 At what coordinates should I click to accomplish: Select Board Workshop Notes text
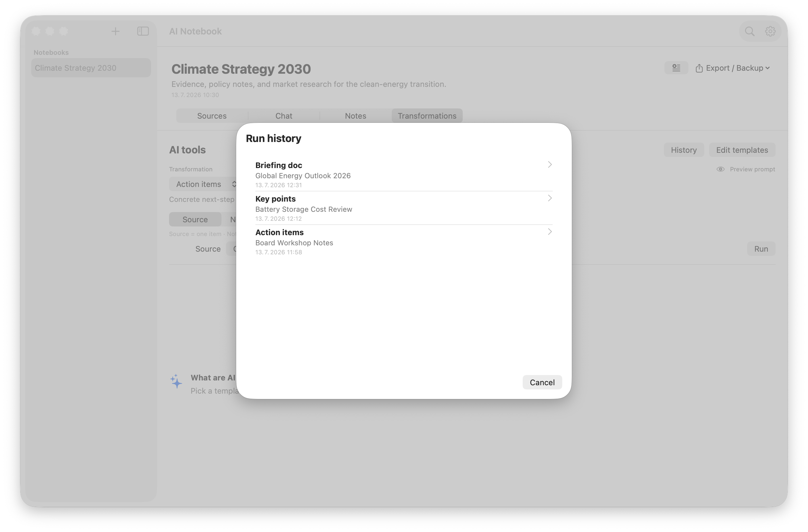[x=294, y=243]
